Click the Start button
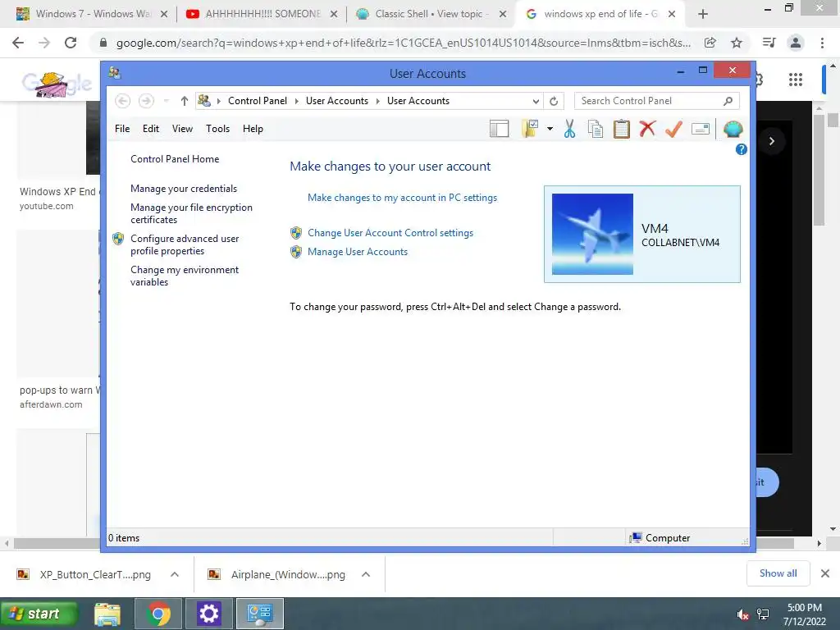Viewport: 840px width, 630px height. click(39, 614)
